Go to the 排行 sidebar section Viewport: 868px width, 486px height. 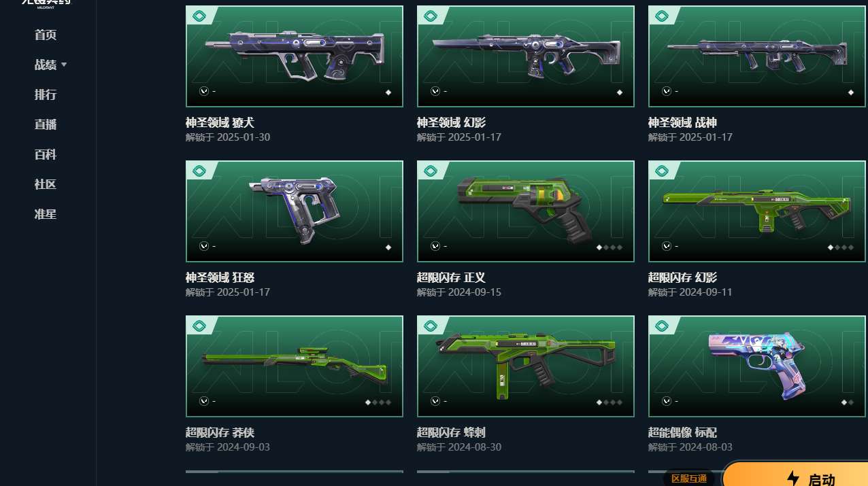point(46,94)
